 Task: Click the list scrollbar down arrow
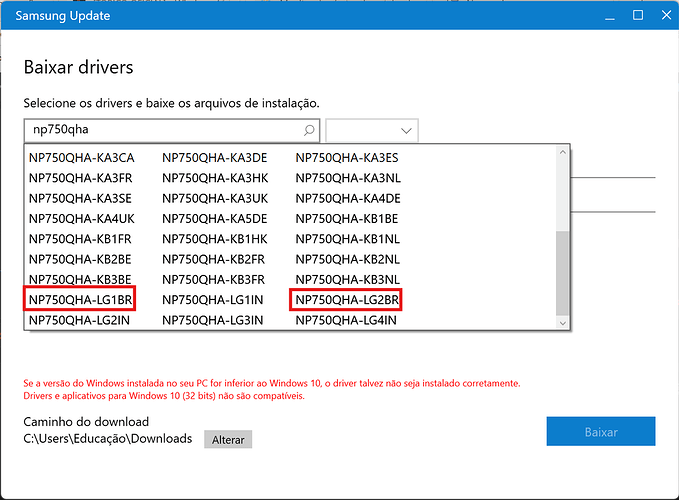tap(563, 323)
